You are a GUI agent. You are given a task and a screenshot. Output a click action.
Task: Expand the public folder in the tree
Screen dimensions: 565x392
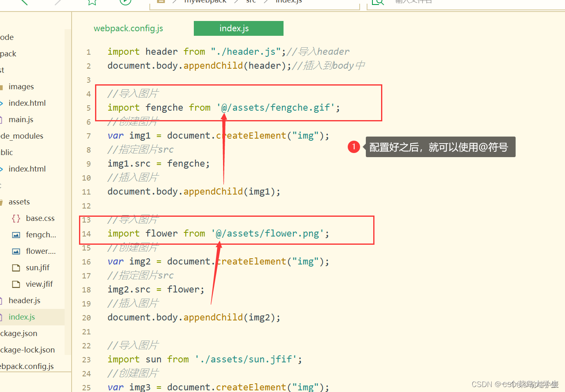tap(7, 153)
